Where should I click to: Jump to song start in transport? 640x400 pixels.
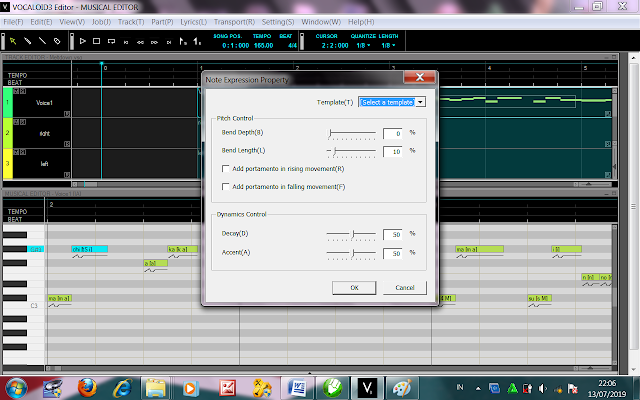point(126,42)
